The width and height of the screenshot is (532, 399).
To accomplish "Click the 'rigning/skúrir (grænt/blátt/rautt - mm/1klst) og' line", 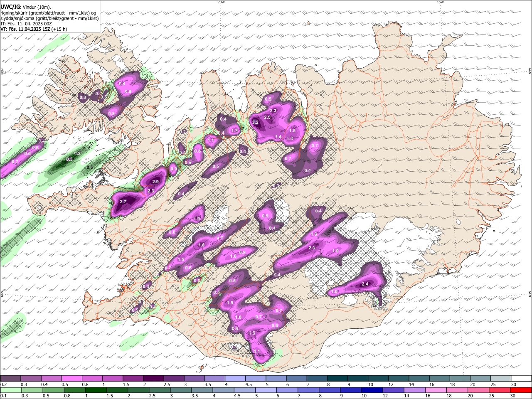I will [48, 13].
